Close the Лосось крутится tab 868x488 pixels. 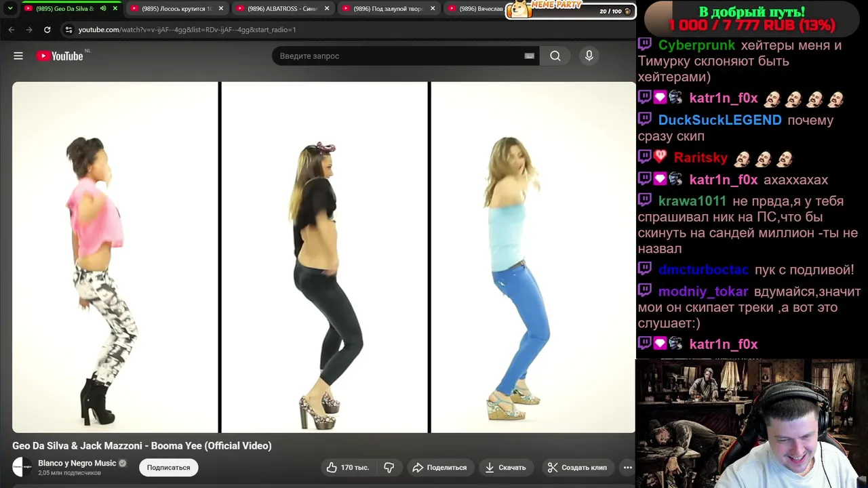click(x=220, y=8)
